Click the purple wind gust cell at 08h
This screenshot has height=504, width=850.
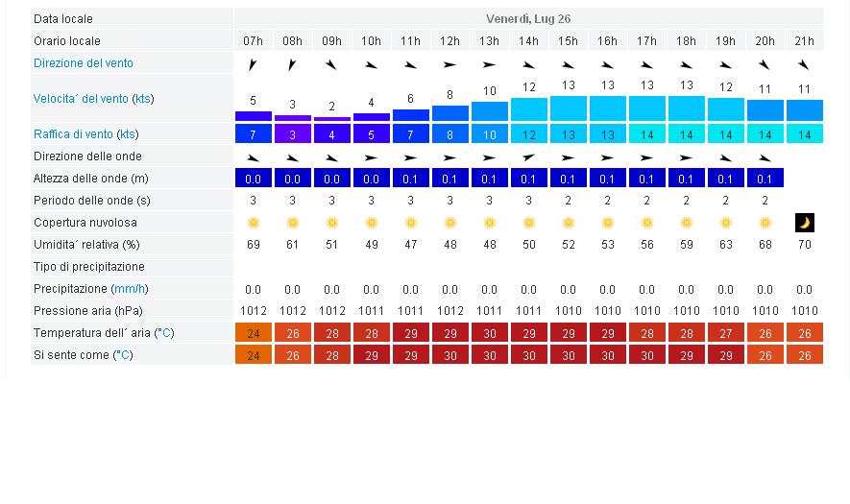293,134
